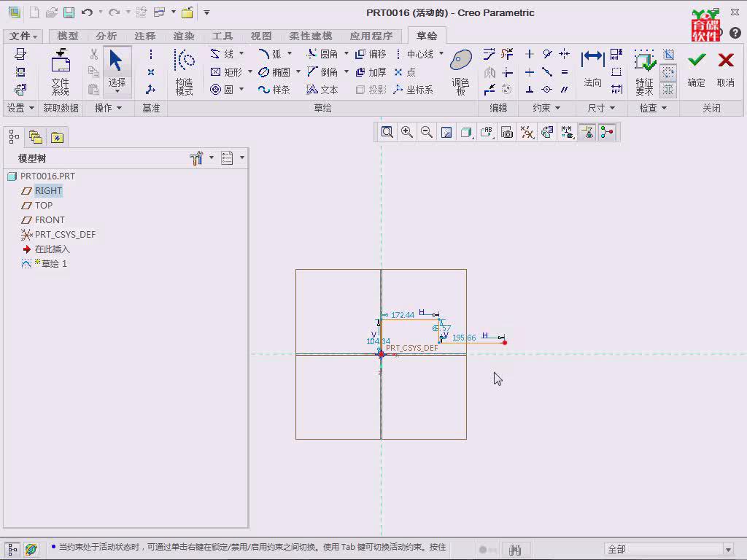Select the RIGHT datum plane in model tree
The height and width of the screenshot is (560, 747).
tap(48, 191)
